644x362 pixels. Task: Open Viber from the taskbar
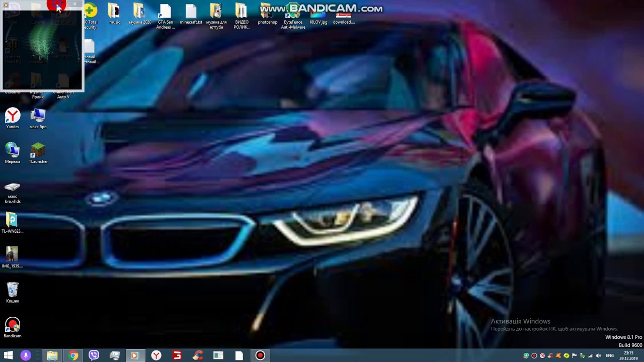pos(94,355)
